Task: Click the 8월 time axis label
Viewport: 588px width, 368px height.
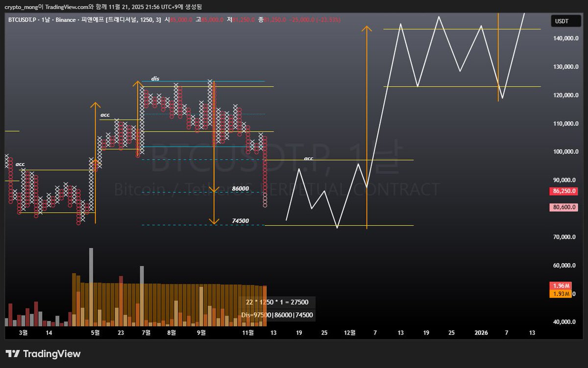Action: point(171,333)
